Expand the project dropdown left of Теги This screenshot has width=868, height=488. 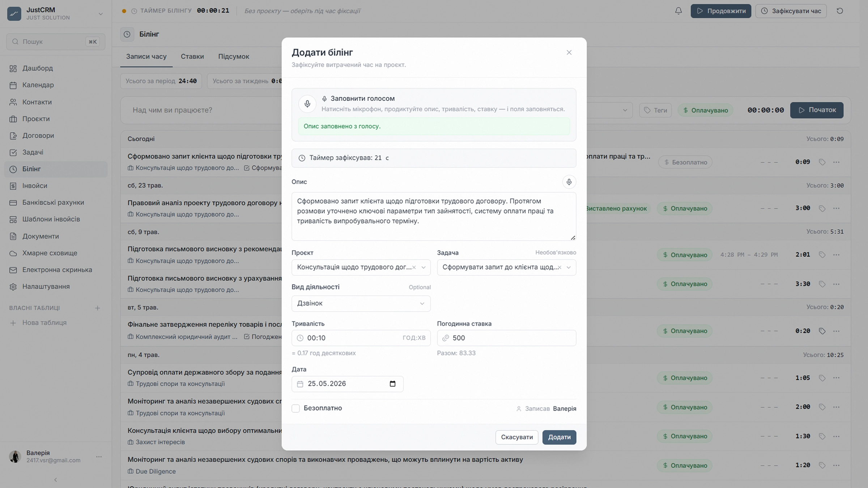click(625, 110)
